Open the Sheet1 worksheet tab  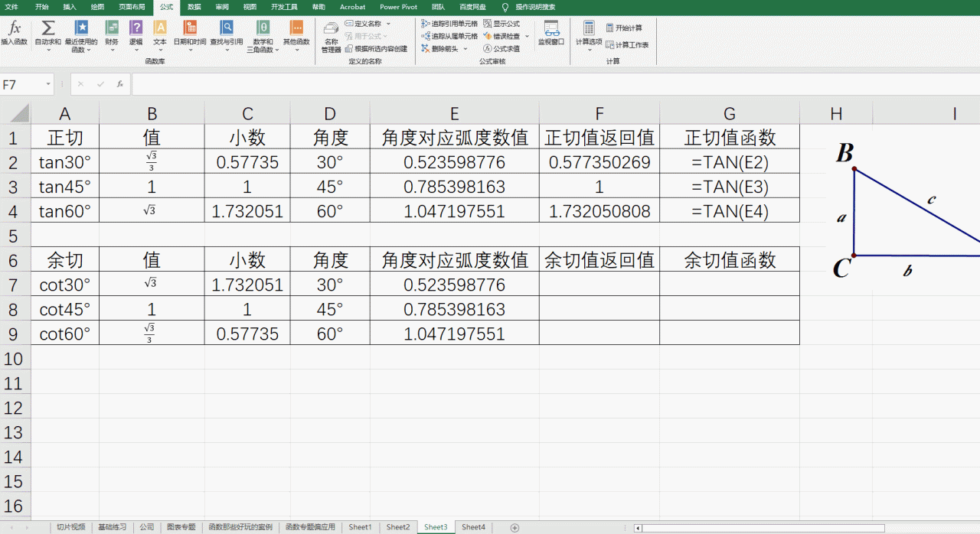point(360,527)
